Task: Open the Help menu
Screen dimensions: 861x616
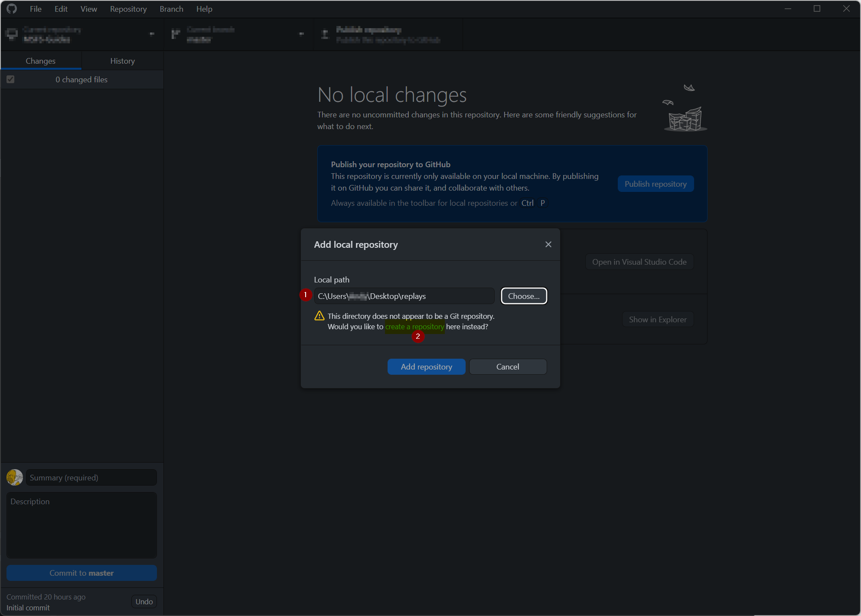Action: tap(204, 9)
